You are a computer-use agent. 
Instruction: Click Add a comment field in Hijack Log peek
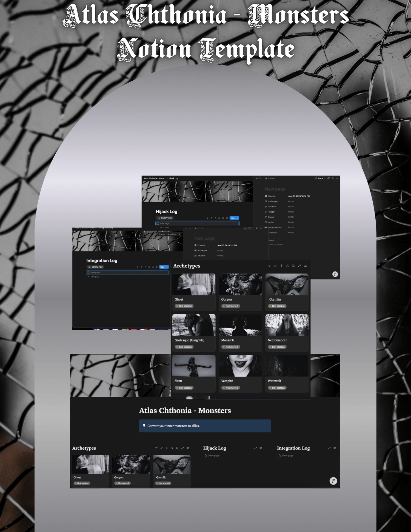tap(277, 244)
